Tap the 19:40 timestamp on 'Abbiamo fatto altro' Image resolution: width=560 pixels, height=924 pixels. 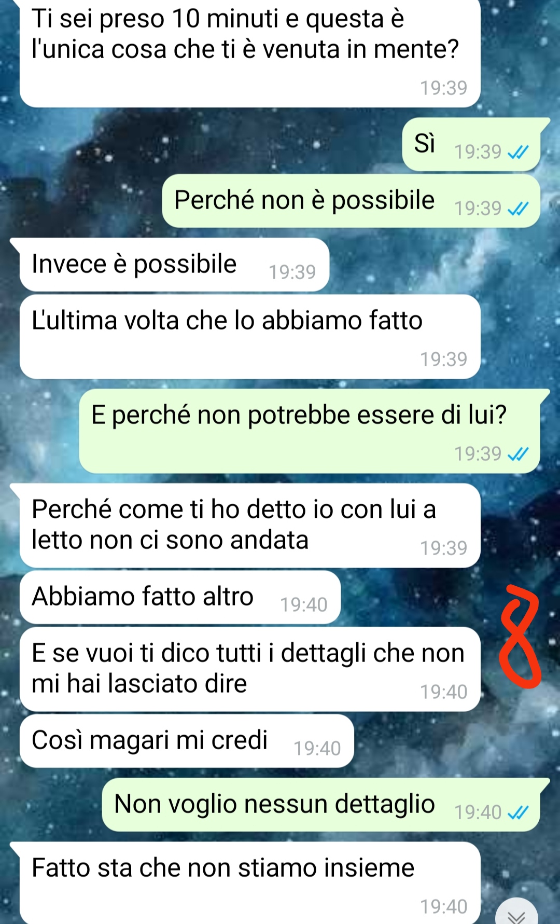[x=304, y=605]
